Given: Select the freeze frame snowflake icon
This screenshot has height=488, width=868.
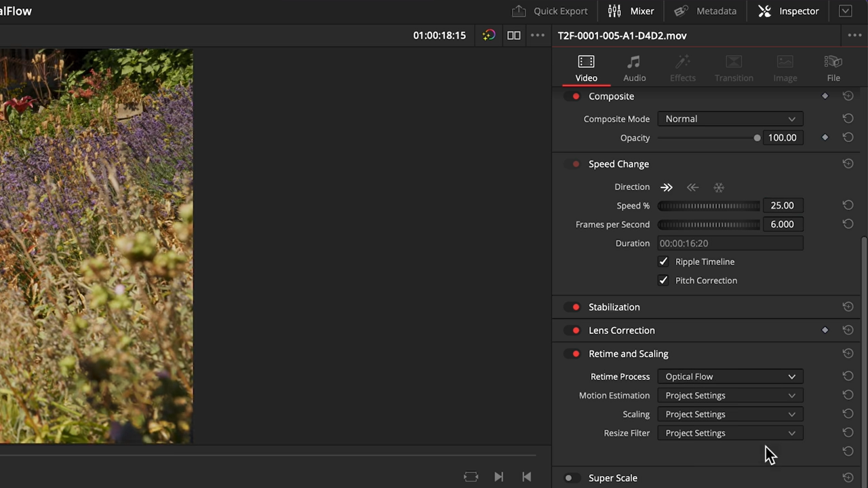Looking at the screenshot, I should pyautogui.click(x=719, y=187).
